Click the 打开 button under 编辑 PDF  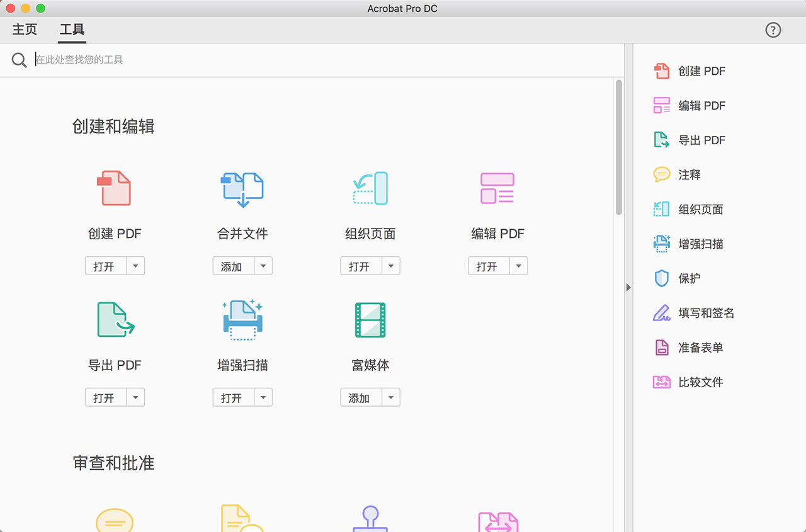(489, 266)
